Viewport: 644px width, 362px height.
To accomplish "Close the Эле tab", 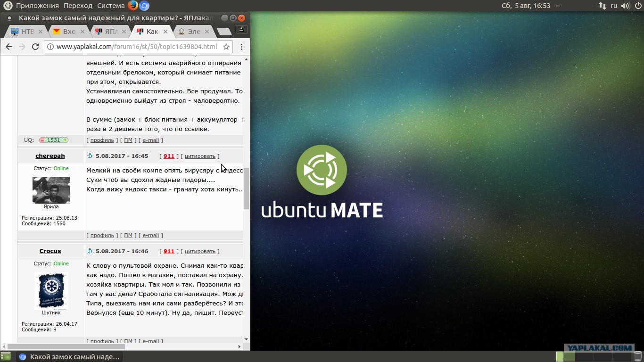I will pyautogui.click(x=207, y=32).
